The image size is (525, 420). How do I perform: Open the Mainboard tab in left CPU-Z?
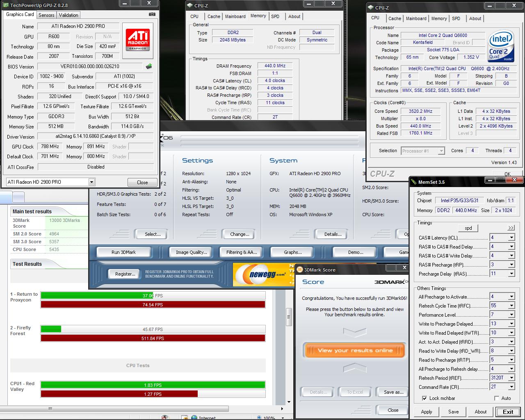click(x=235, y=16)
